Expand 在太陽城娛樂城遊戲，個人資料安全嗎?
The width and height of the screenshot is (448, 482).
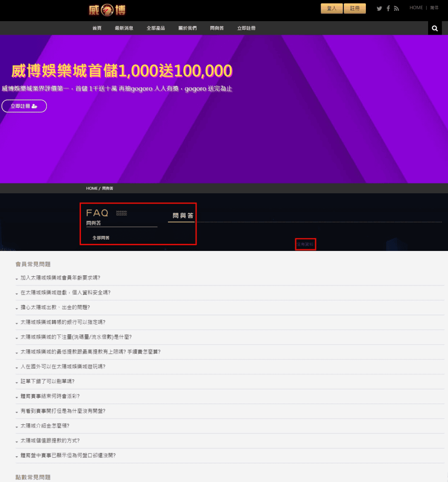pos(66,293)
